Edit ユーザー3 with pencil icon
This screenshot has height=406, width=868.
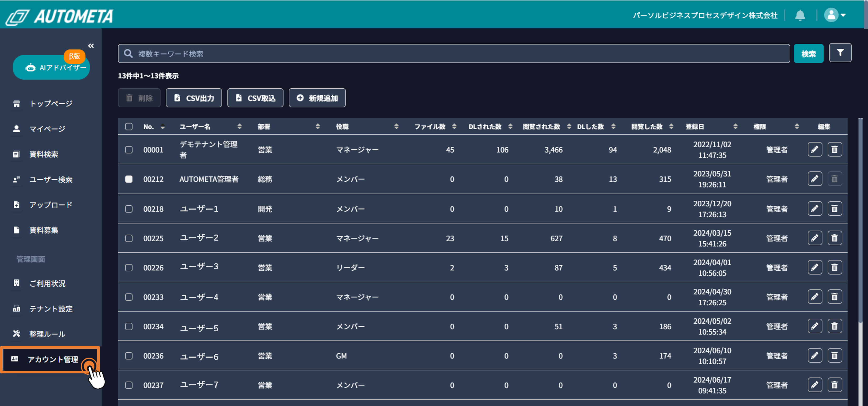[815, 267]
